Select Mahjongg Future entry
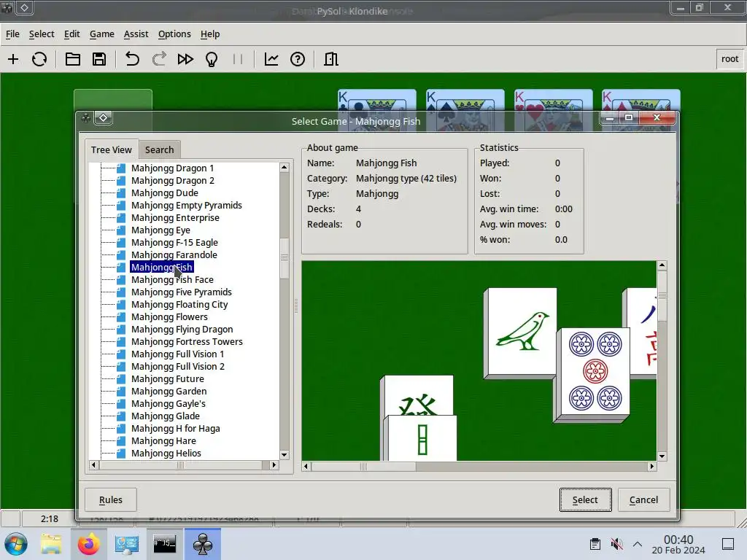The image size is (747, 560). 168,378
